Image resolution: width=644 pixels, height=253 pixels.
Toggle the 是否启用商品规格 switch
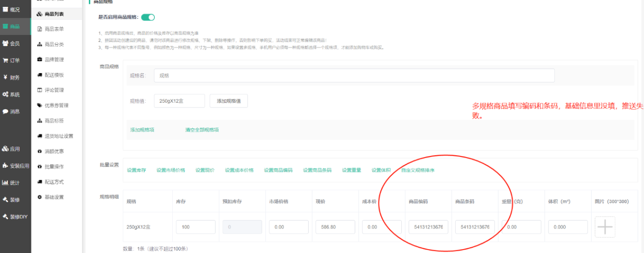[x=148, y=17]
